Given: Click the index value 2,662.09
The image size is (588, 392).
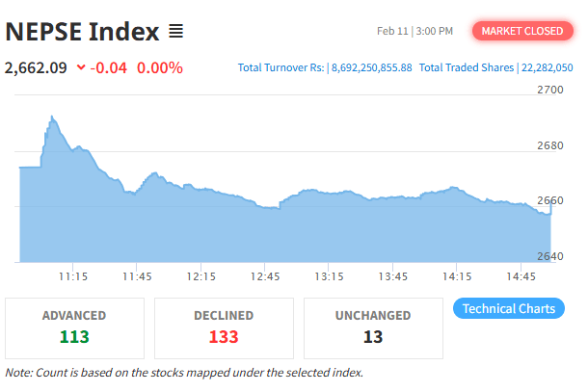Looking at the screenshot, I should 36,67.
